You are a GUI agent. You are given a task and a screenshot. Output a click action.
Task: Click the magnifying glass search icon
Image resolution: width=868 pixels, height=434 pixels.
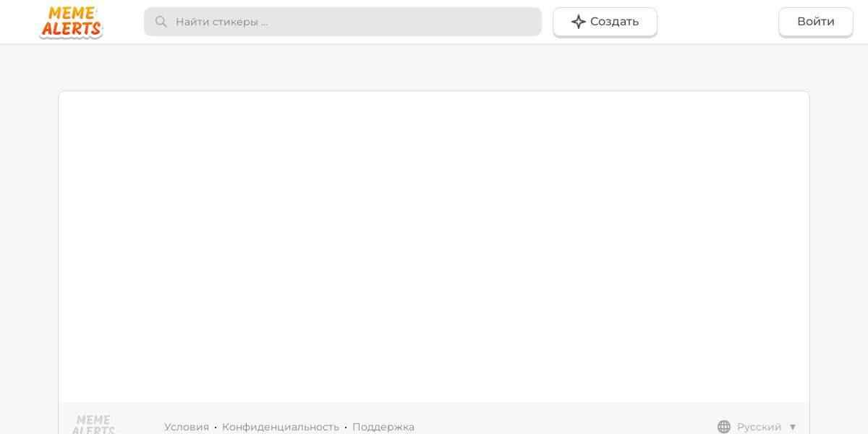coord(161,22)
